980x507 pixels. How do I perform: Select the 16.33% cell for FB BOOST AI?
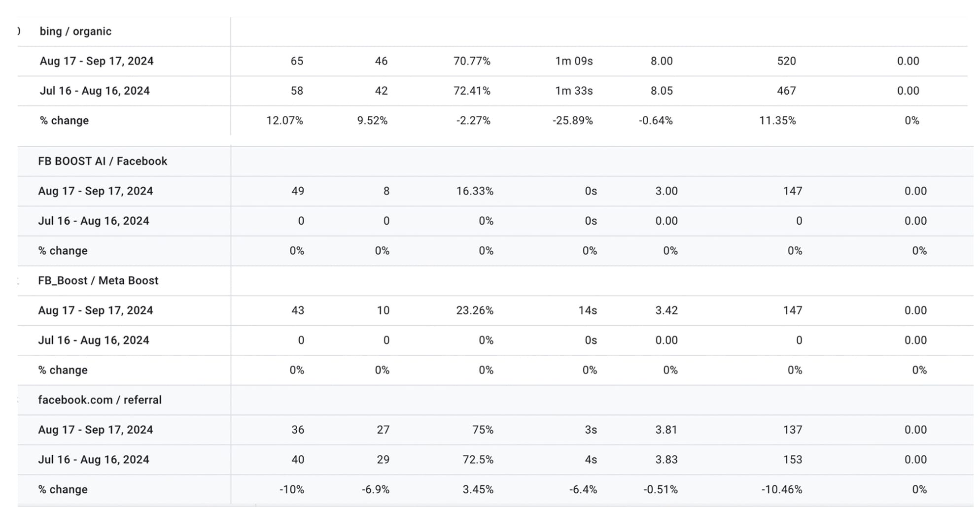pos(474,191)
